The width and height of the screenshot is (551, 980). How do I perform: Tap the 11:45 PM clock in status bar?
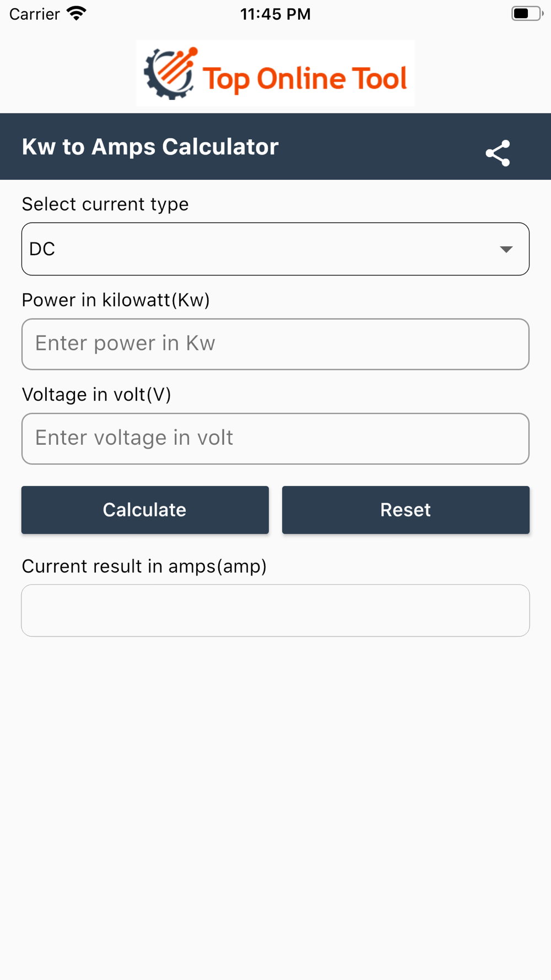pos(275,14)
